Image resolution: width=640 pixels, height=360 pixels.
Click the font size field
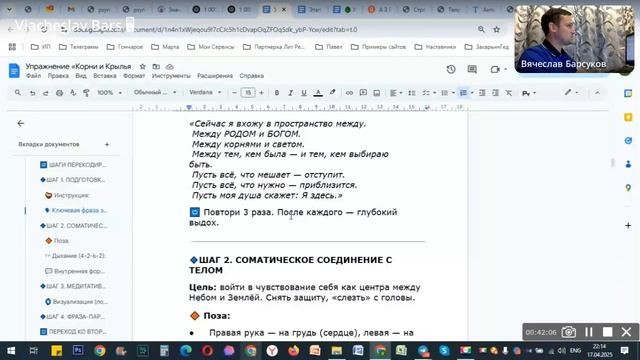(248, 93)
